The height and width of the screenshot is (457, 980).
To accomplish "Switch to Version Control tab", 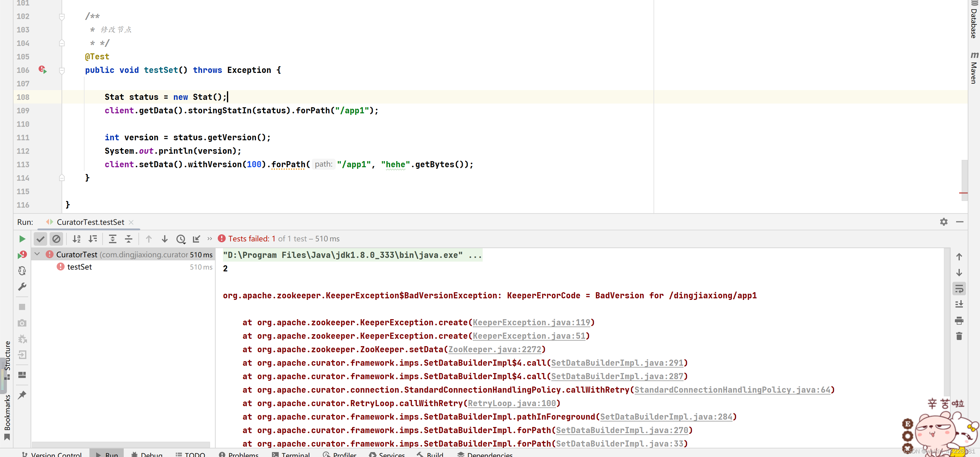I will click(52, 454).
